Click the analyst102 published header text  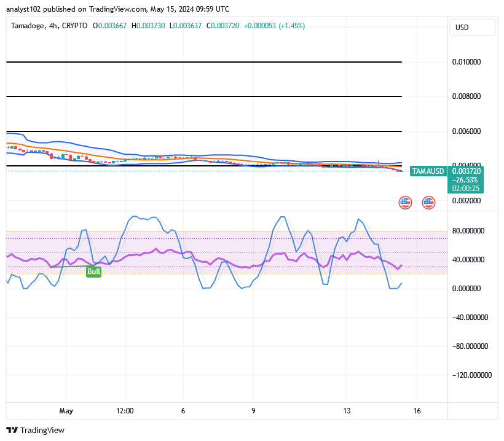tap(117, 9)
